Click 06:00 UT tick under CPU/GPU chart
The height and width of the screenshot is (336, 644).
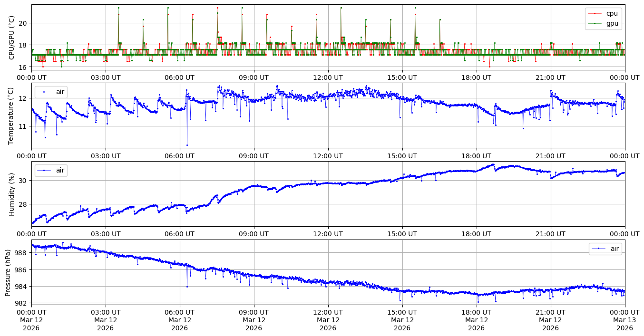(x=179, y=77)
